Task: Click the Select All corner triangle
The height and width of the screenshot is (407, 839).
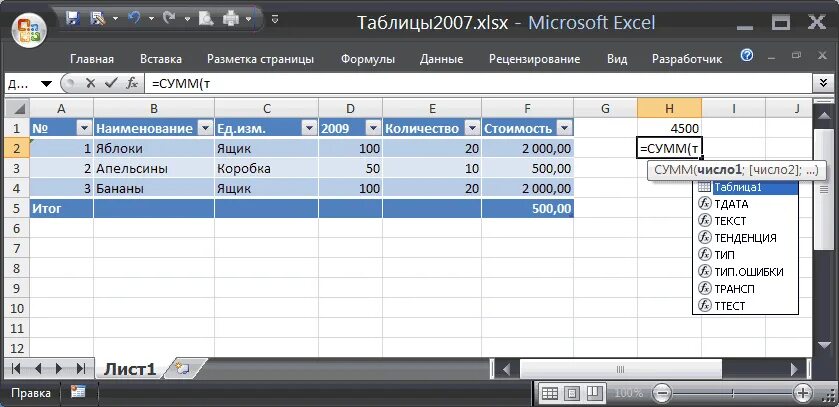Action: pos(18,109)
